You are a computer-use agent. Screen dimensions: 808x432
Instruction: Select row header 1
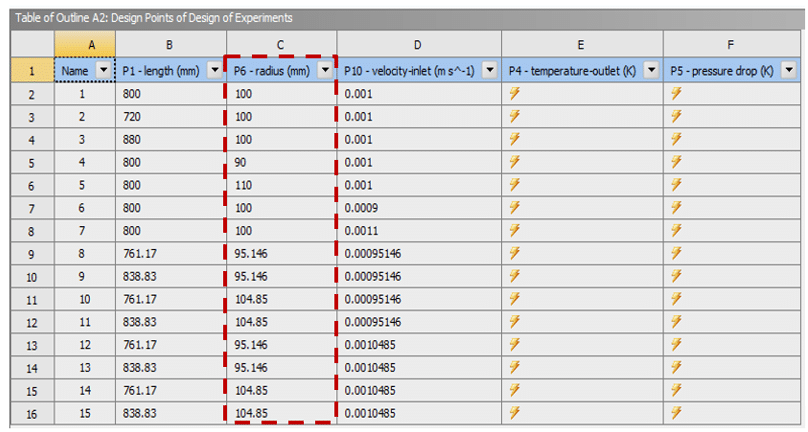click(x=32, y=70)
